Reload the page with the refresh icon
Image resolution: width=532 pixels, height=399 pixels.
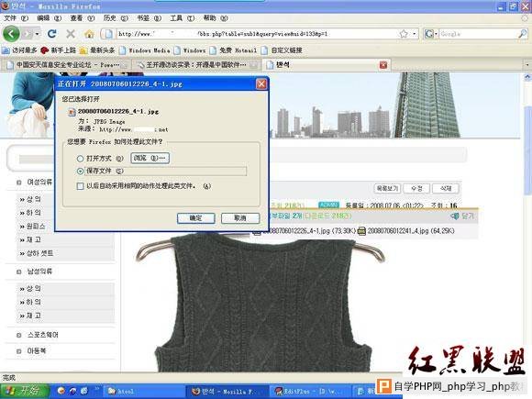(52, 34)
